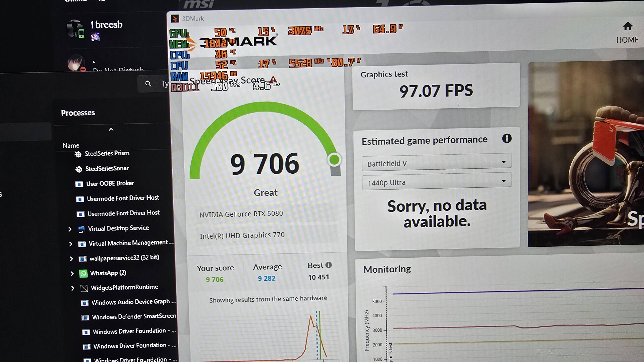Image resolution: width=644 pixels, height=362 pixels.
Task: Click the 3DMark logo in title bar
Action: pos(175,18)
